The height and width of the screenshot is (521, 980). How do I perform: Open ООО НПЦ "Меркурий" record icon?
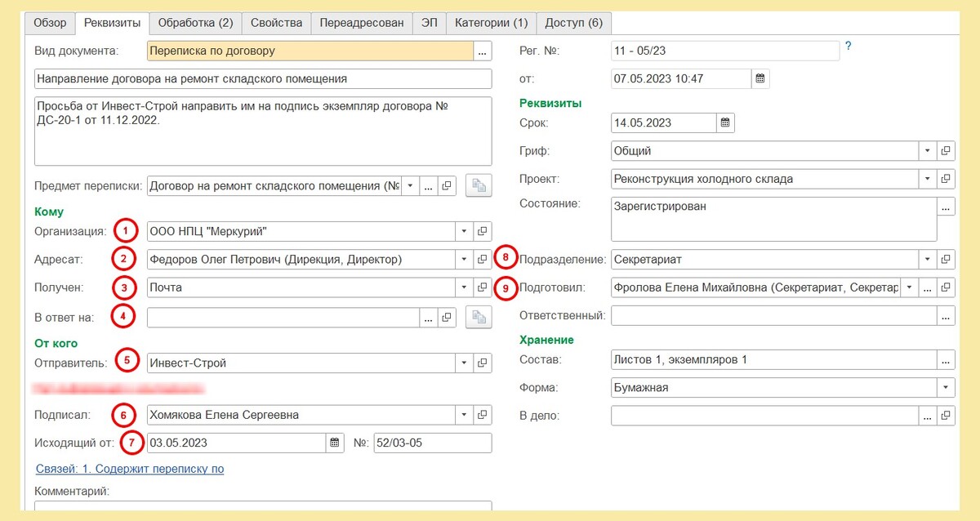(x=483, y=231)
